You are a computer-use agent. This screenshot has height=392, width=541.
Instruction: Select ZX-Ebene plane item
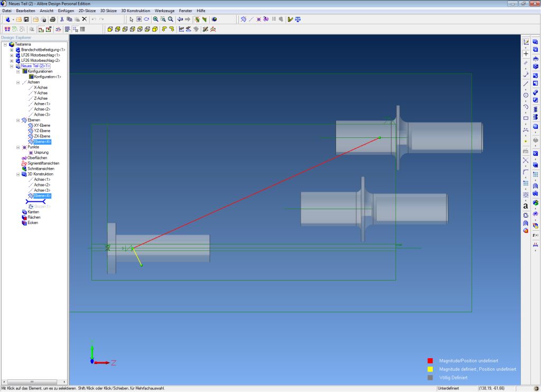tap(42, 136)
